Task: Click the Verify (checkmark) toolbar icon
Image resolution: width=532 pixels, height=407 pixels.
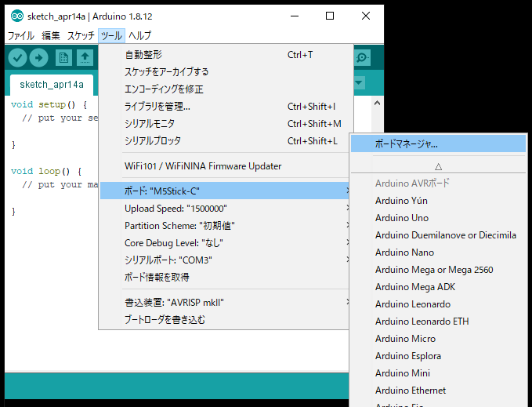Action: tap(17, 58)
